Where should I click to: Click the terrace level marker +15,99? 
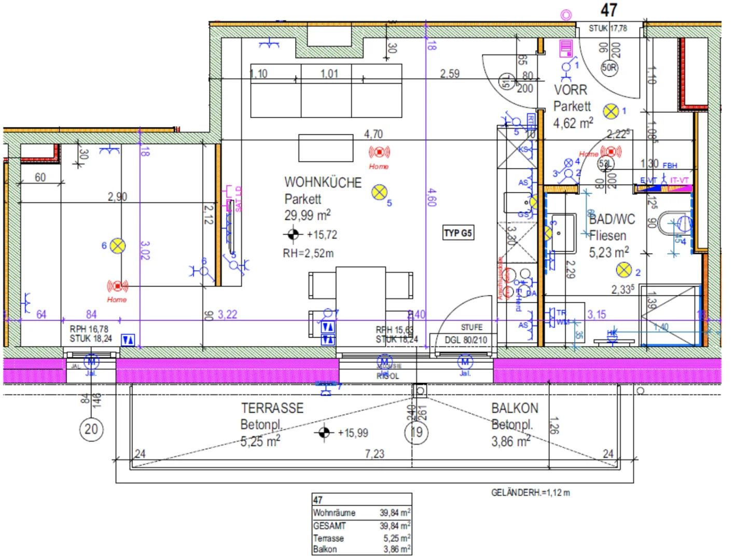[324, 432]
